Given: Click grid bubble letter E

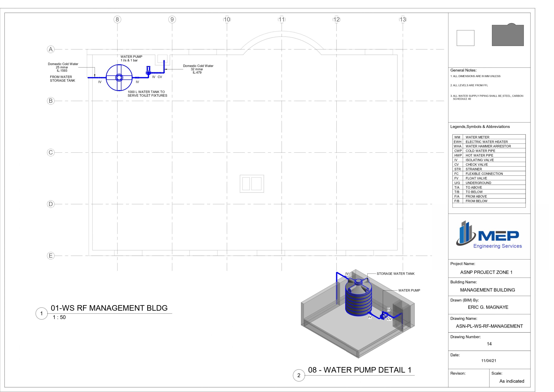Looking at the screenshot, I should coord(51,256).
